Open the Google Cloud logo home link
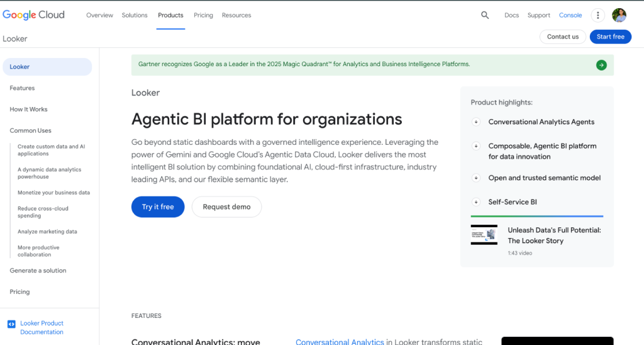This screenshot has width=644, height=345. click(34, 15)
